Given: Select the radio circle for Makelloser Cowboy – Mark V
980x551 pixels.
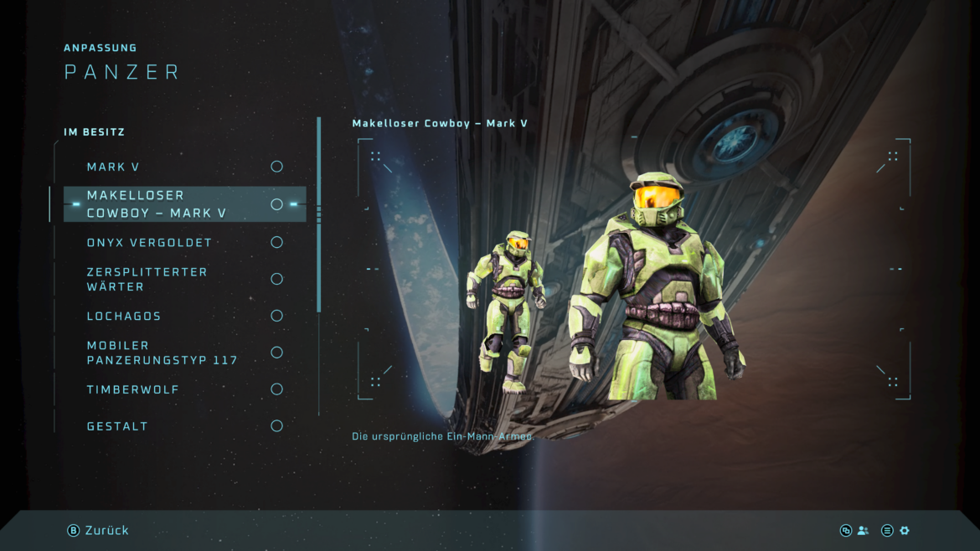Looking at the screenshot, I should point(277,204).
